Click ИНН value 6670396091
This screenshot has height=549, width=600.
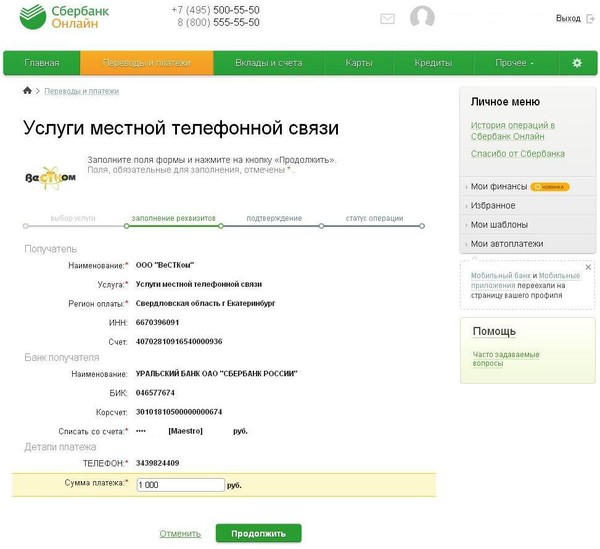[157, 322]
